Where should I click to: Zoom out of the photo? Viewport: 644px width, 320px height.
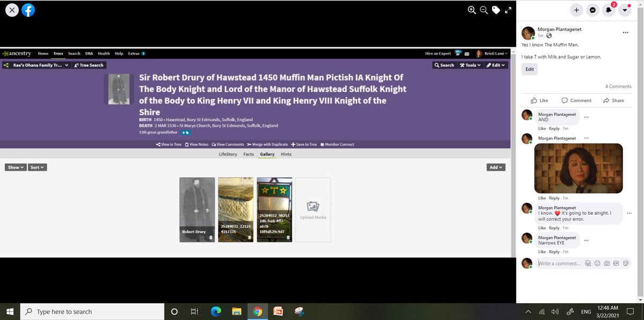[484, 10]
